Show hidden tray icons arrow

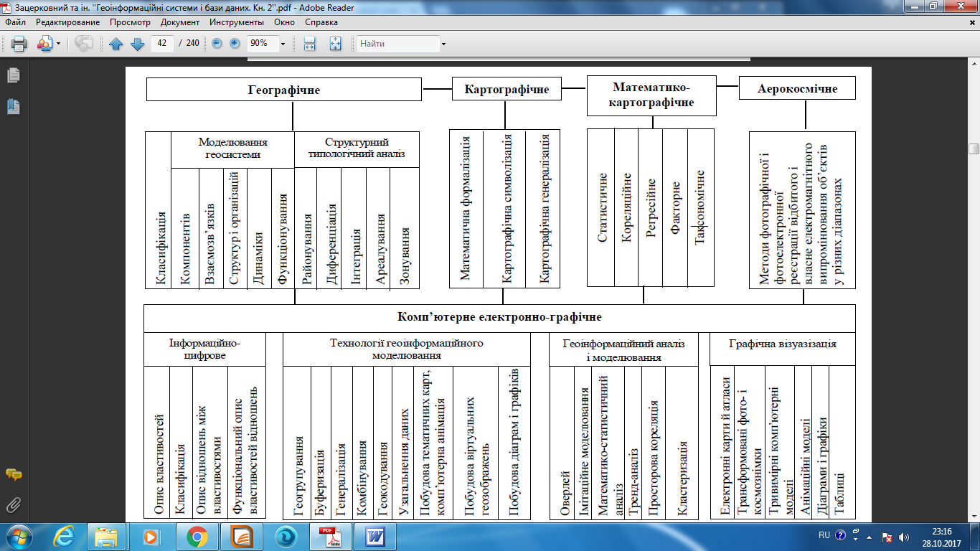tap(870, 537)
